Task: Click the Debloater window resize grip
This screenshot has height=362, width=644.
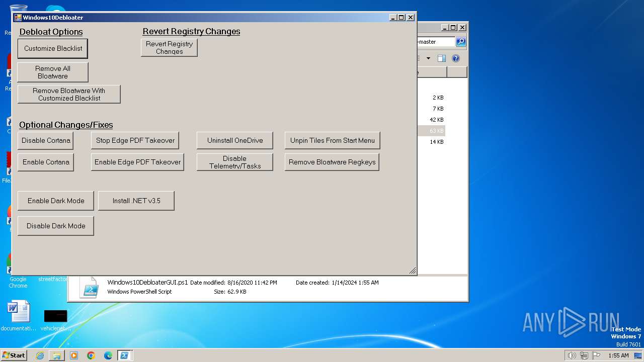Action: [x=413, y=271]
